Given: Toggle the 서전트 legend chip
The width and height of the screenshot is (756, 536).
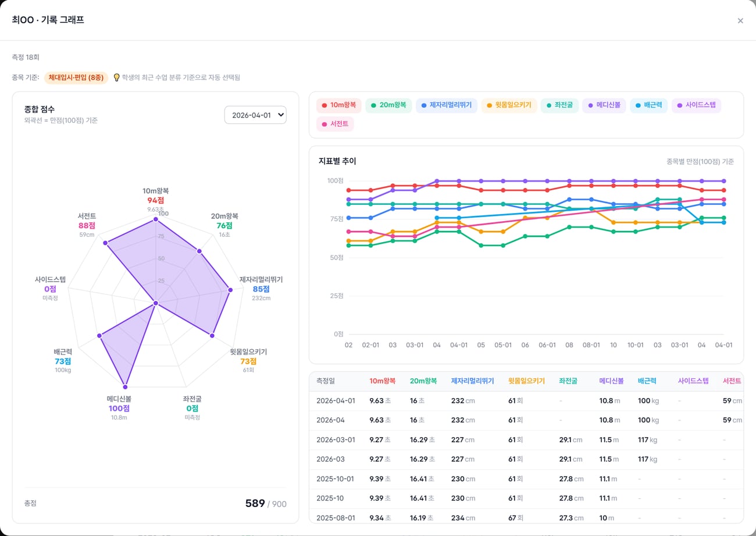Looking at the screenshot, I should tap(335, 124).
